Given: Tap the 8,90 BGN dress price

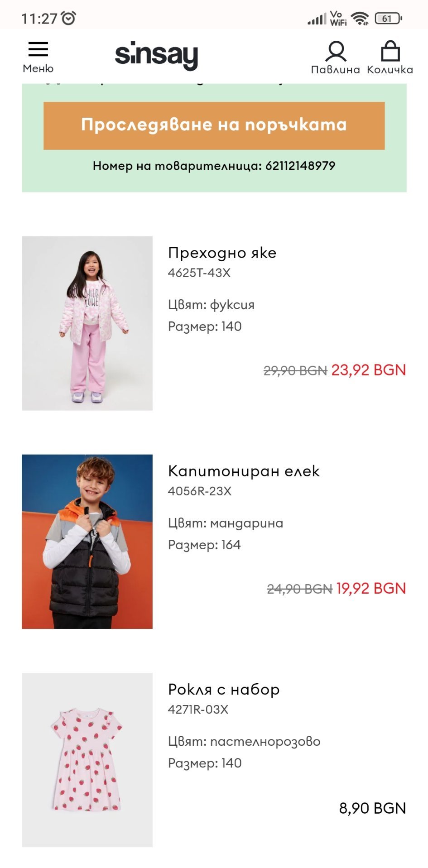Looking at the screenshot, I should click(373, 808).
